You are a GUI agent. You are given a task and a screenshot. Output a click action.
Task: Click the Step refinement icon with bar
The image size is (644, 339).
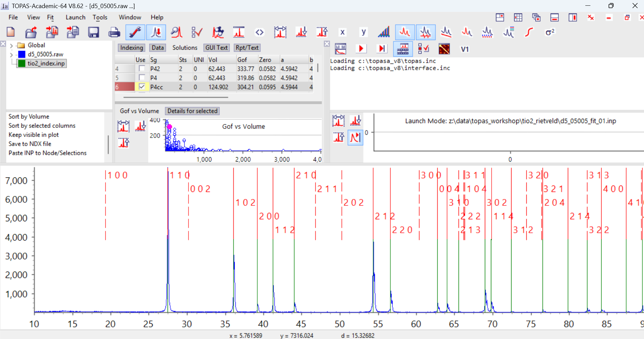(x=382, y=49)
